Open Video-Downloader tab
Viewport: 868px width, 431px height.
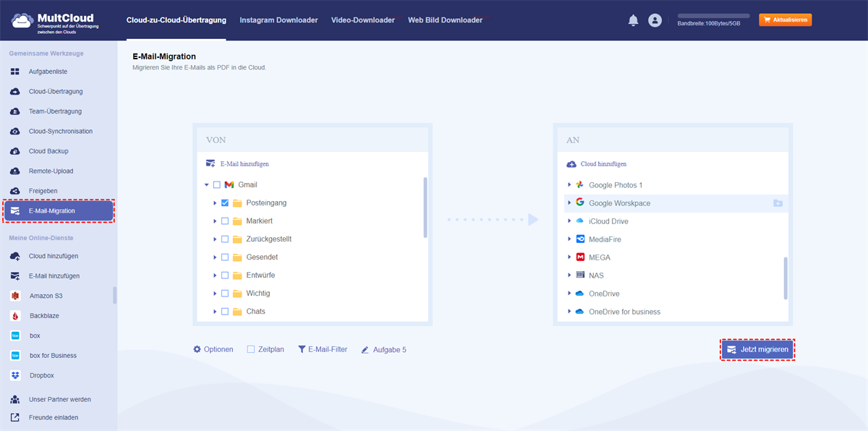pos(363,20)
